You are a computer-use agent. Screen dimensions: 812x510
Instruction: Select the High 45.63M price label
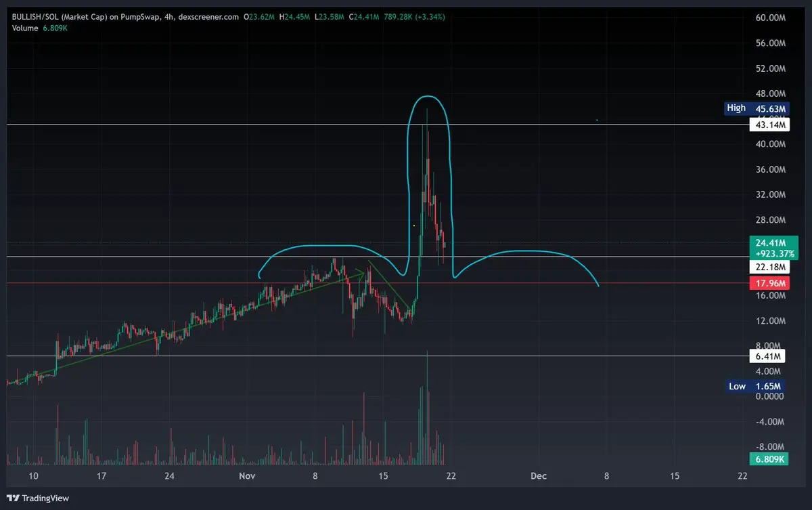pyautogui.click(x=757, y=108)
